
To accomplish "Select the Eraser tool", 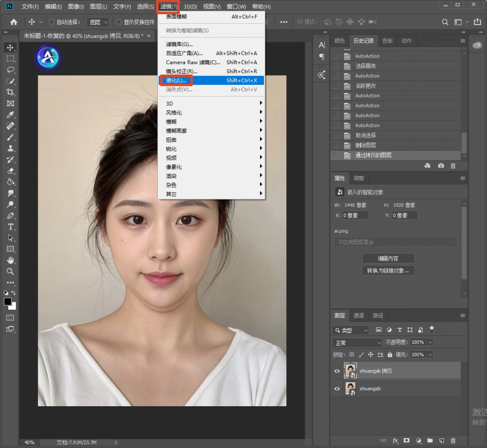I will click(x=10, y=171).
